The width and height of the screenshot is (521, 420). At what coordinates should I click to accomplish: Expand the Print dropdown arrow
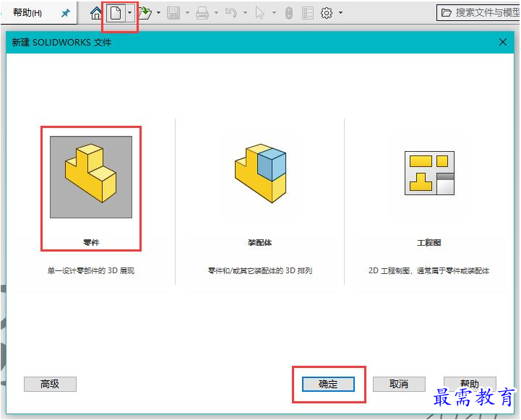[216, 13]
